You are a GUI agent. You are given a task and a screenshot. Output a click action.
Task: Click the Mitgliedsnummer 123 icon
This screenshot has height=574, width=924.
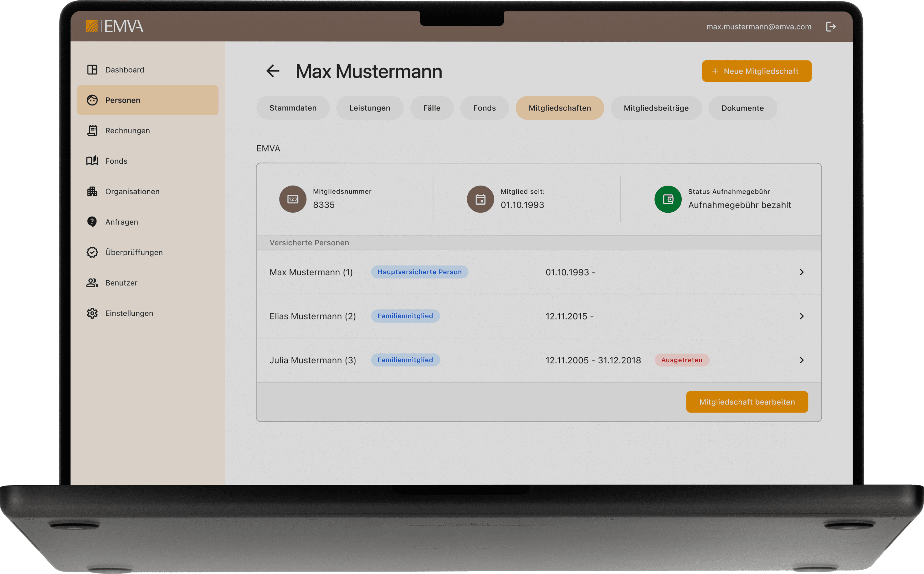(x=293, y=199)
